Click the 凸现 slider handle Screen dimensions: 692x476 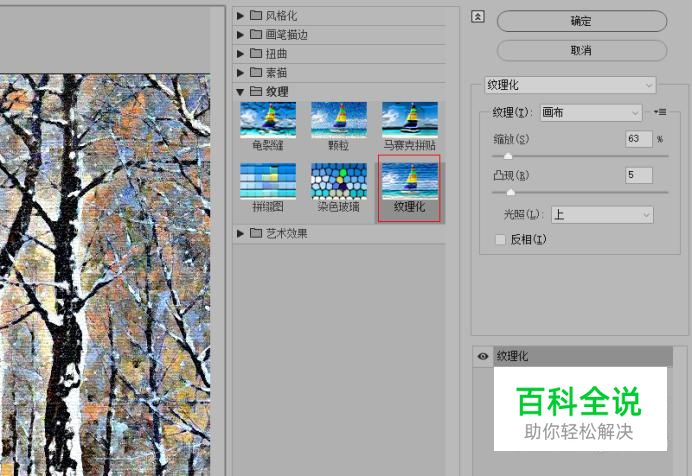511,192
